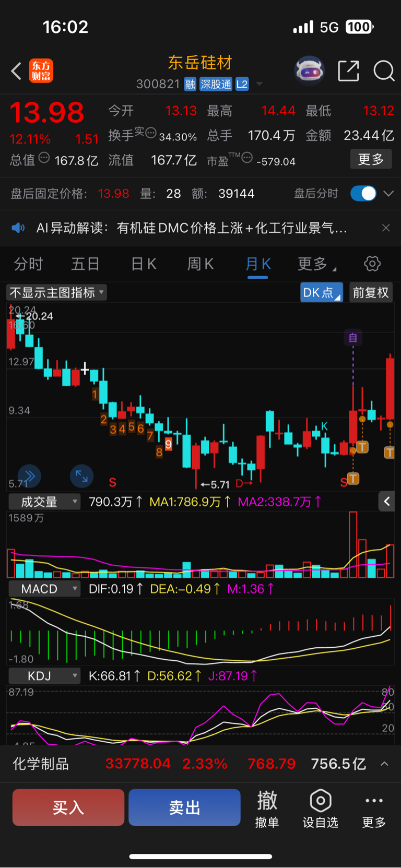Expand stock name dropdown triangle
Image resolution: width=401 pixels, height=868 pixels.
click(260, 84)
